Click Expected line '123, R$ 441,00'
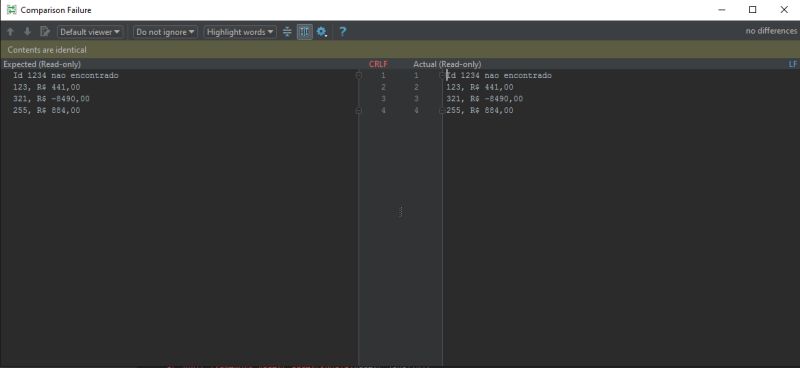800x368 pixels. click(x=46, y=87)
